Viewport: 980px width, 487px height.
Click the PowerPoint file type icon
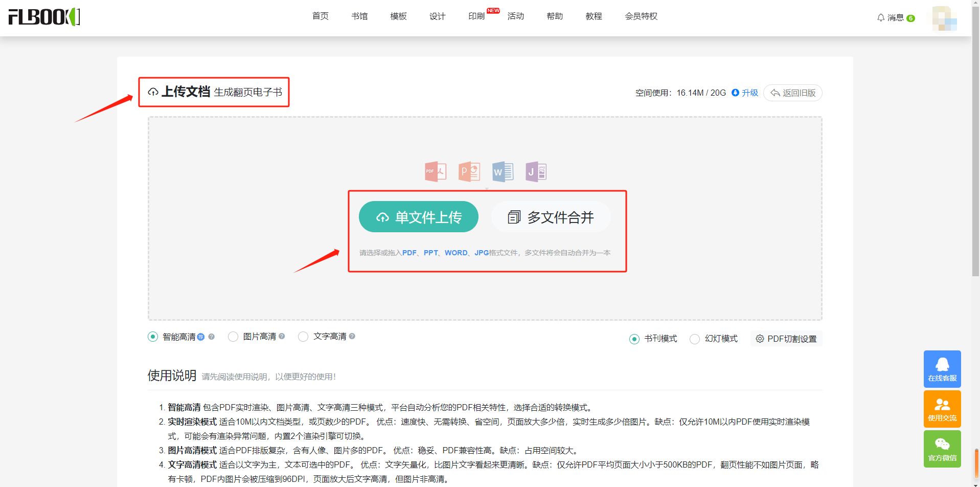[x=469, y=172]
